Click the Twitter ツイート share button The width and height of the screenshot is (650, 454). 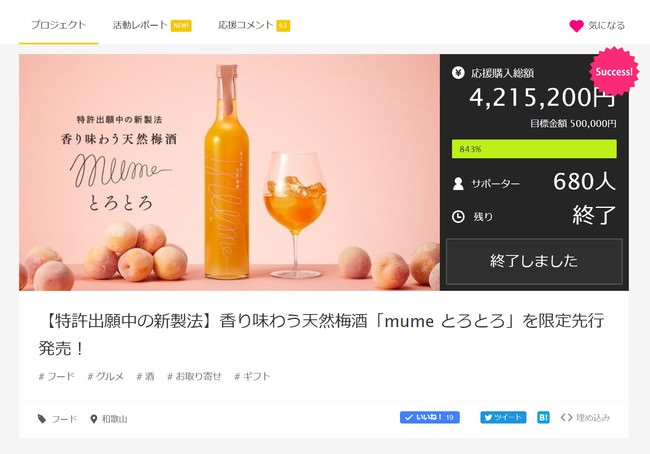tap(502, 417)
